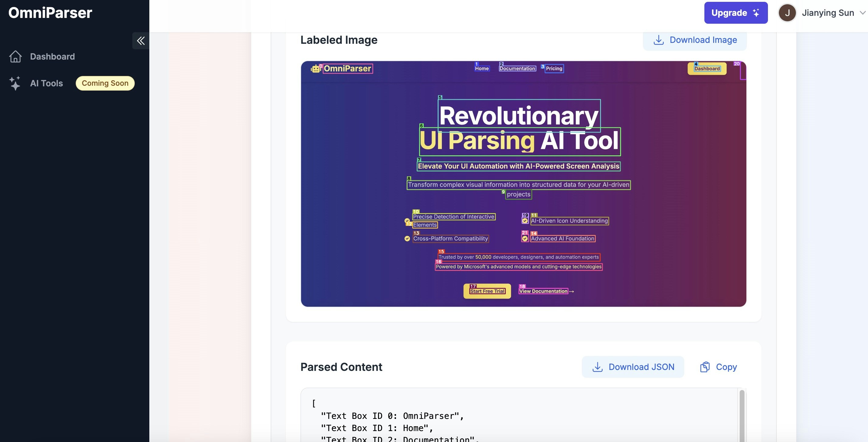868x442 pixels.
Task: Collapse the sidebar with the double-chevron icon
Action: click(x=141, y=41)
